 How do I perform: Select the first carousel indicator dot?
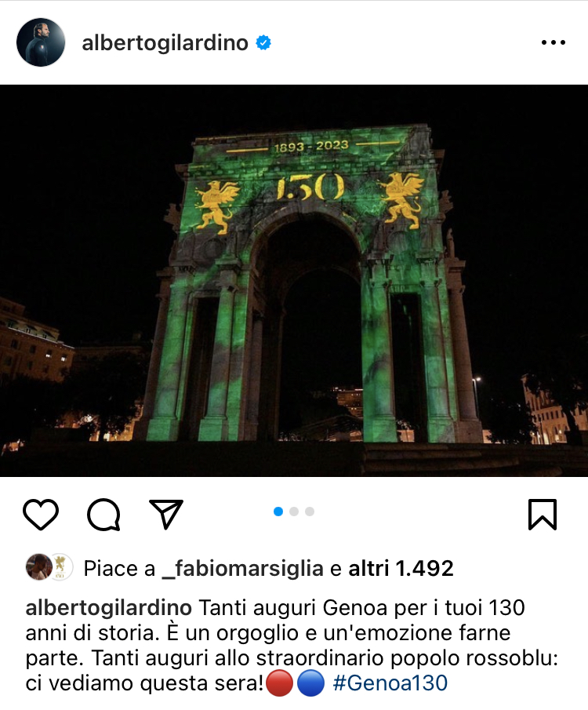coord(278,512)
